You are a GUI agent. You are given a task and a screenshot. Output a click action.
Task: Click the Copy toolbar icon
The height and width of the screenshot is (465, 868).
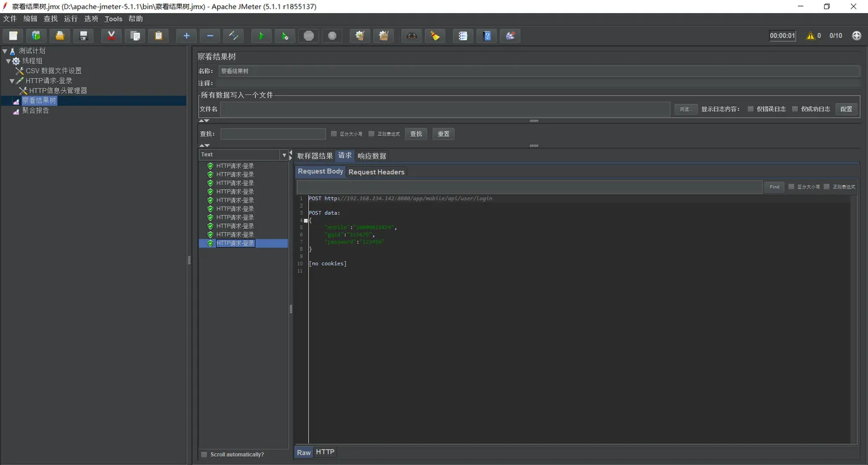pos(135,36)
